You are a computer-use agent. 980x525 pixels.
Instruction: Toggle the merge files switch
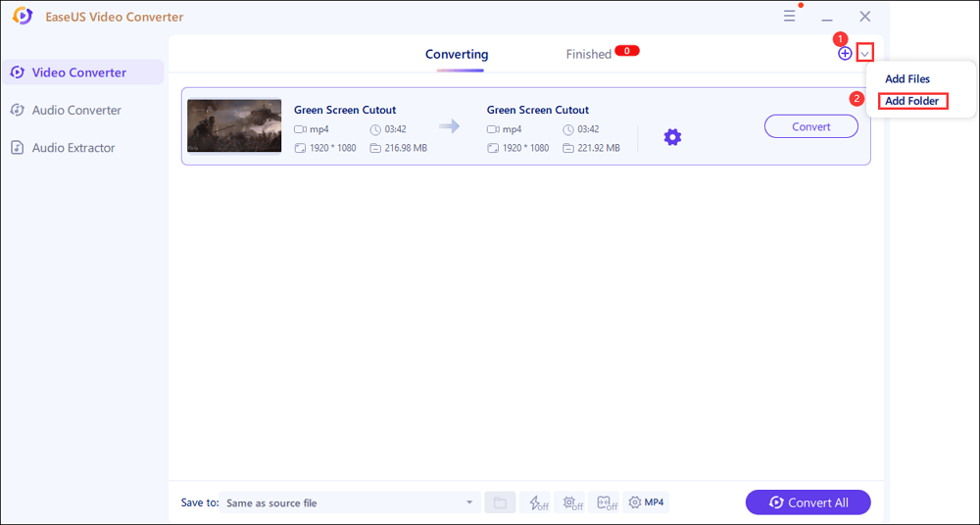coord(608,502)
